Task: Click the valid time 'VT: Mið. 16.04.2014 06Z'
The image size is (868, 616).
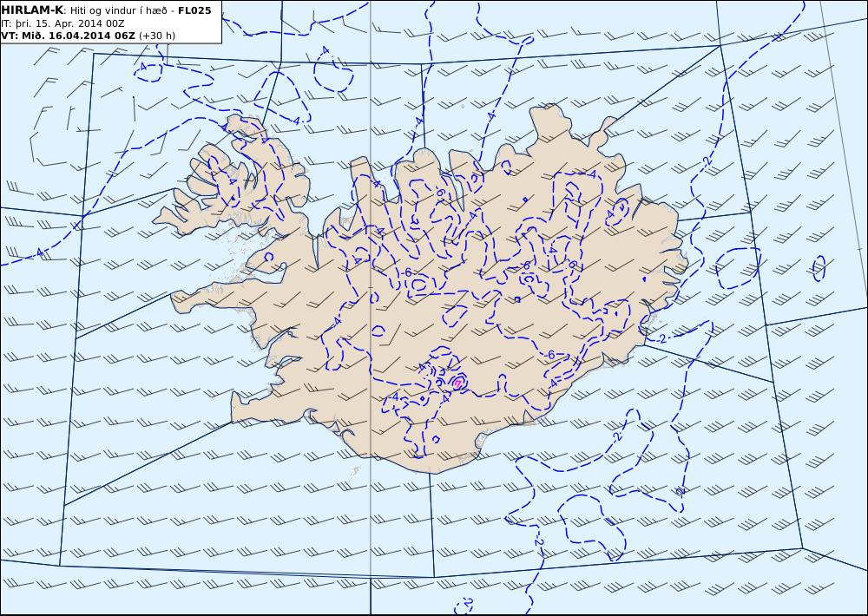Action: click(68, 36)
